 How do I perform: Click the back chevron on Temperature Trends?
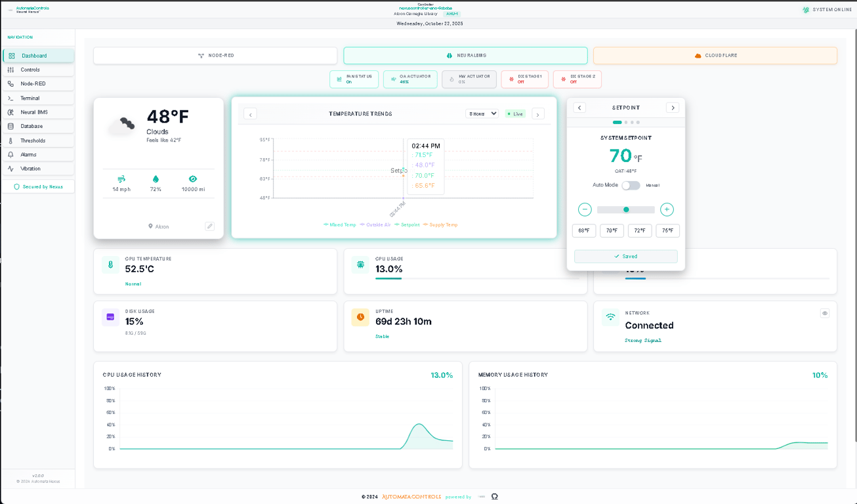250,114
